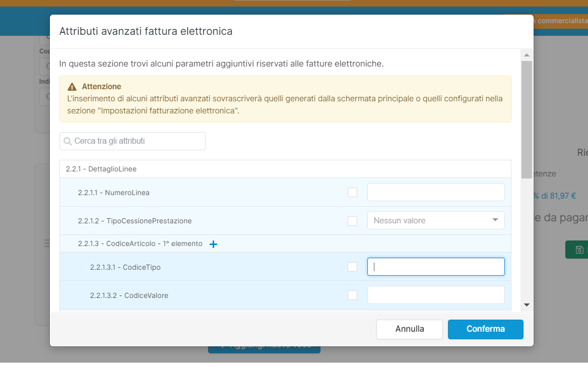
Task: Click the plus icon beside CodiceArticolo
Action: click(213, 244)
